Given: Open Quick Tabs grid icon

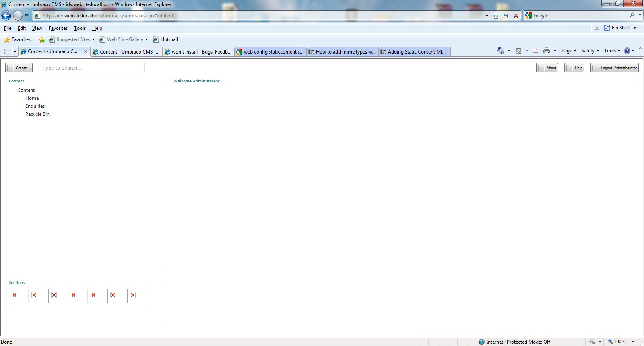Looking at the screenshot, I should tap(7, 51).
